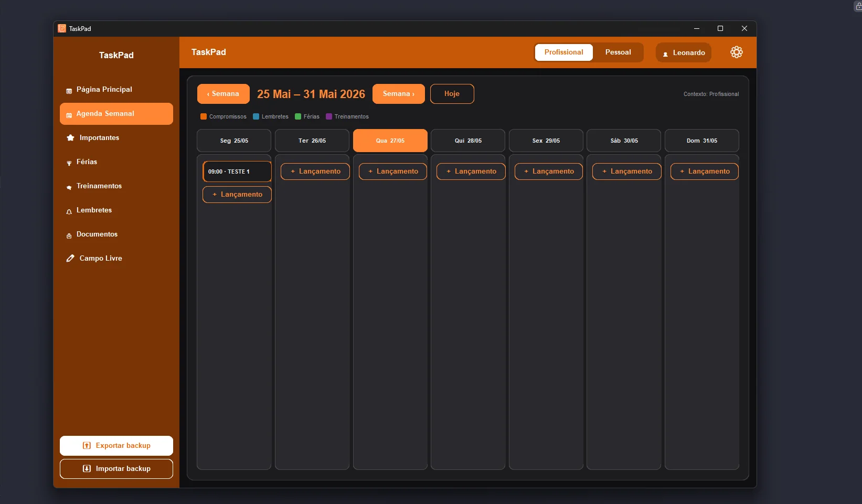The image size is (862, 504).
Task: Click the Agenda Semanal calendar icon
Action: 69,115
